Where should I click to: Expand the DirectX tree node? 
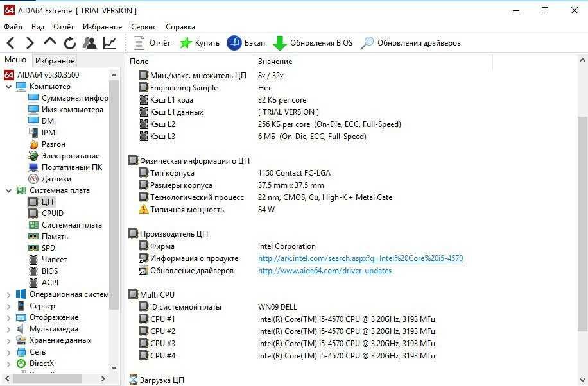click(8, 364)
